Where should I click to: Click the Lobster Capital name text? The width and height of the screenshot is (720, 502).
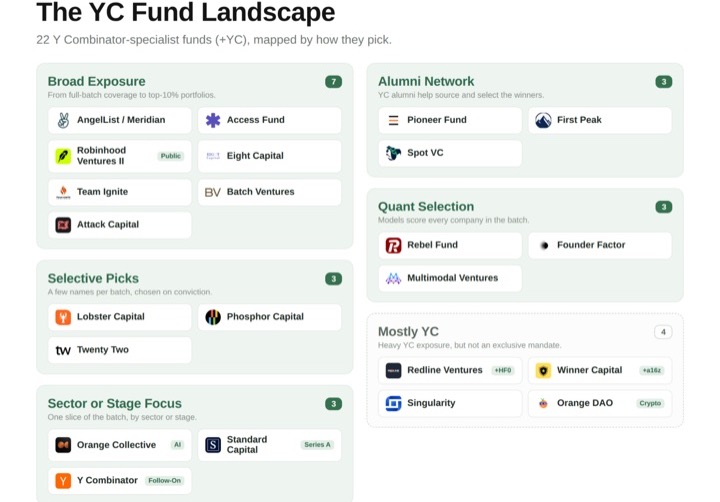coord(111,316)
